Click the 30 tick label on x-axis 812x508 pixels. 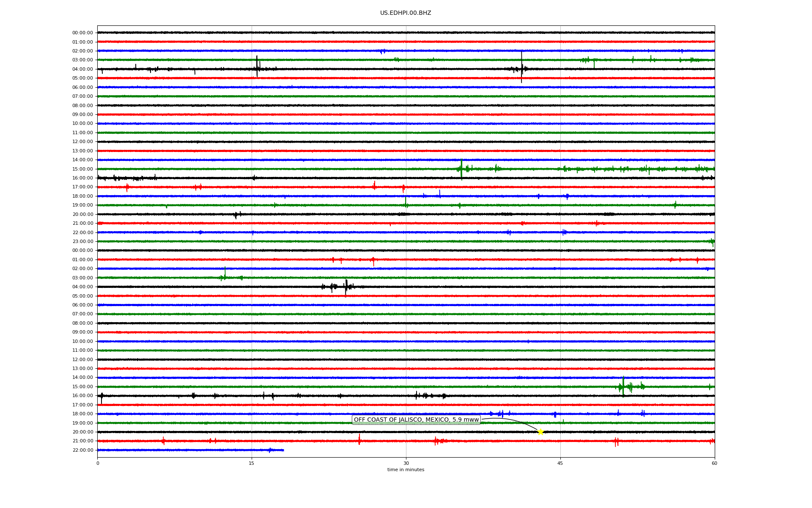click(x=406, y=463)
